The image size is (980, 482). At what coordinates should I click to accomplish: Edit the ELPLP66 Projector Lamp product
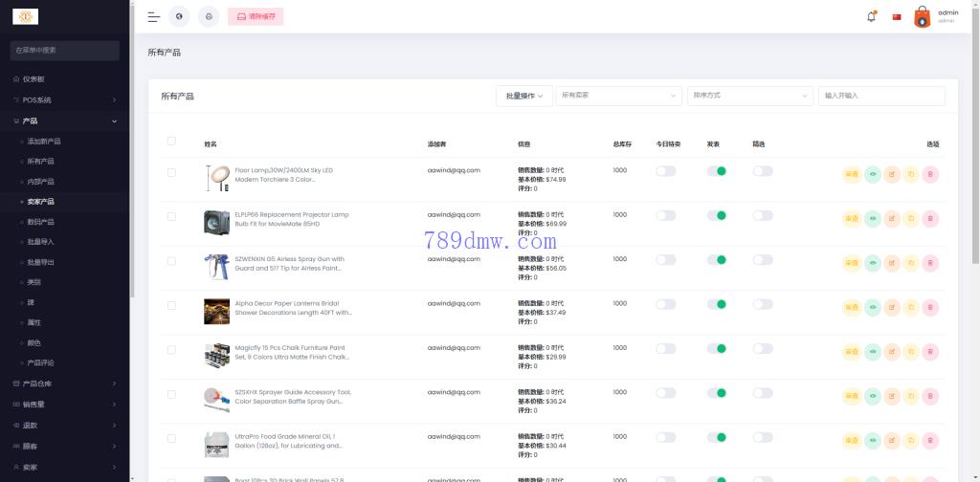point(892,218)
